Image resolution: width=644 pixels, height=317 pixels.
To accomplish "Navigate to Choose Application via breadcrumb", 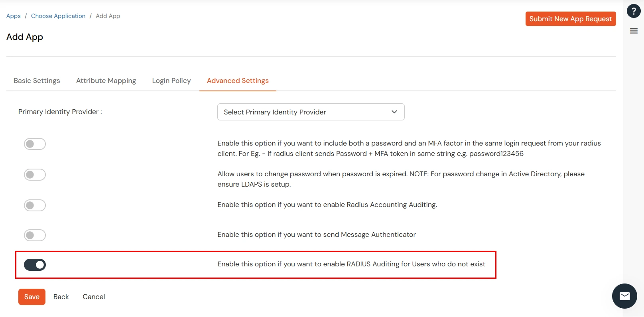I will coord(58,16).
